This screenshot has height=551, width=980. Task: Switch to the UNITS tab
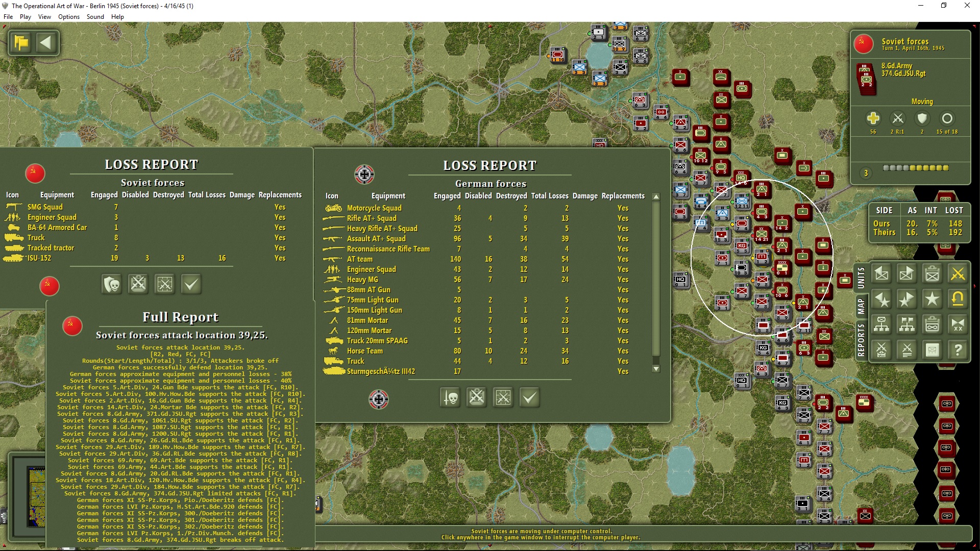[x=861, y=278]
